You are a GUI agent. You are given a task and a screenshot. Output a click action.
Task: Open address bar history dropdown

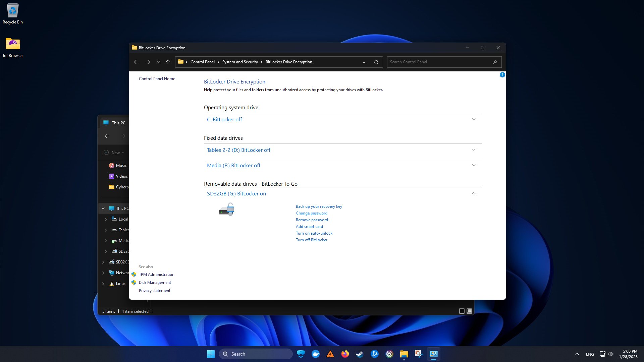pyautogui.click(x=364, y=62)
